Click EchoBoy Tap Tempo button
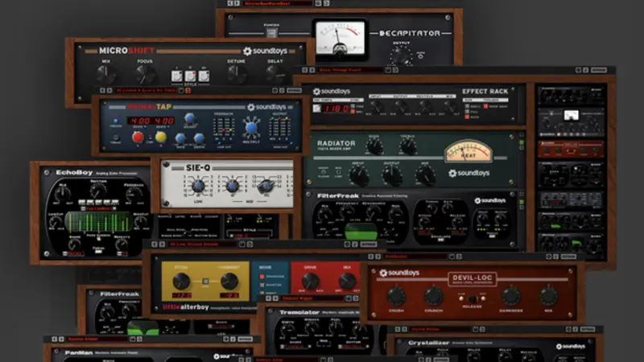 coord(98,251)
